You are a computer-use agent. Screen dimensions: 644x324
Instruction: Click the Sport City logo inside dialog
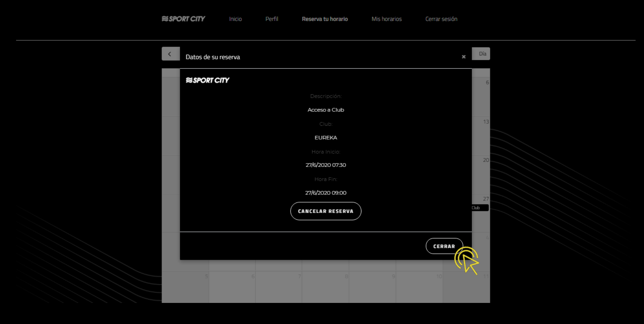pos(207,80)
